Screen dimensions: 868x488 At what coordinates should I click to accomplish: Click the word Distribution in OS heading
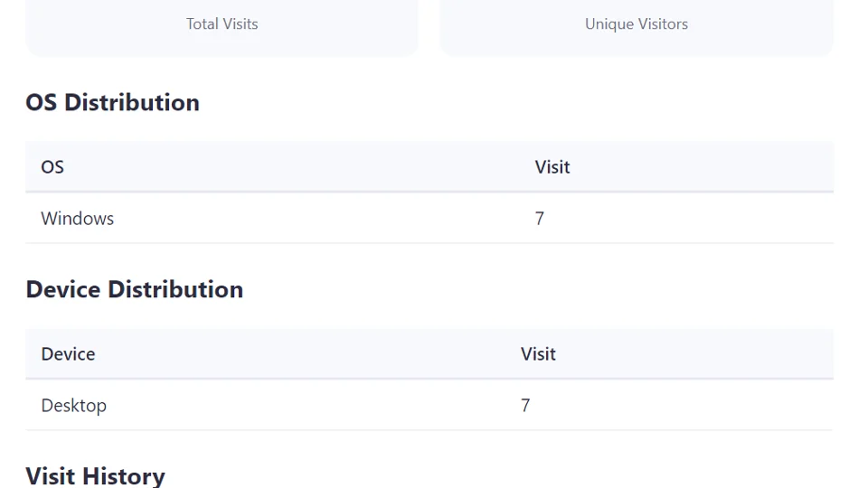point(132,102)
